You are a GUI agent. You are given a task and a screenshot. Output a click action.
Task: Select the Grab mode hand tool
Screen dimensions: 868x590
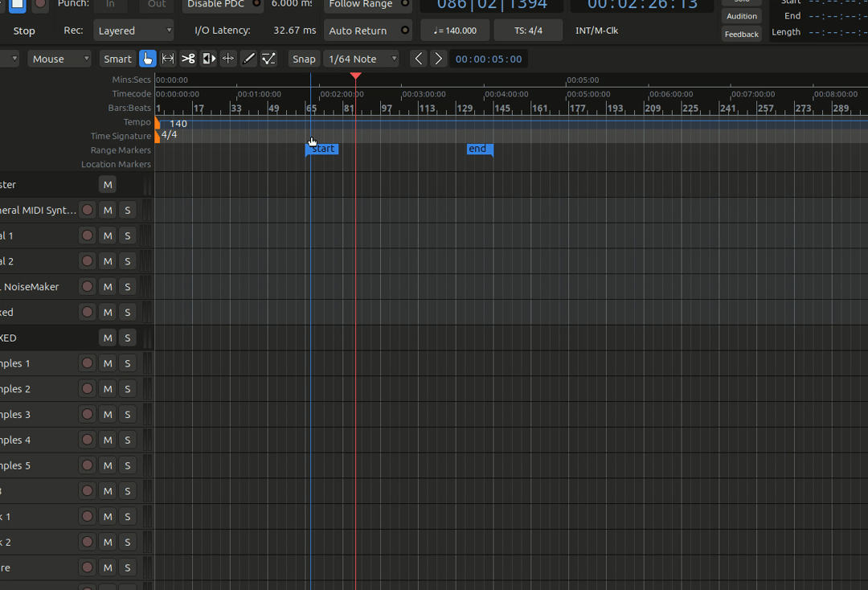click(148, 59)
